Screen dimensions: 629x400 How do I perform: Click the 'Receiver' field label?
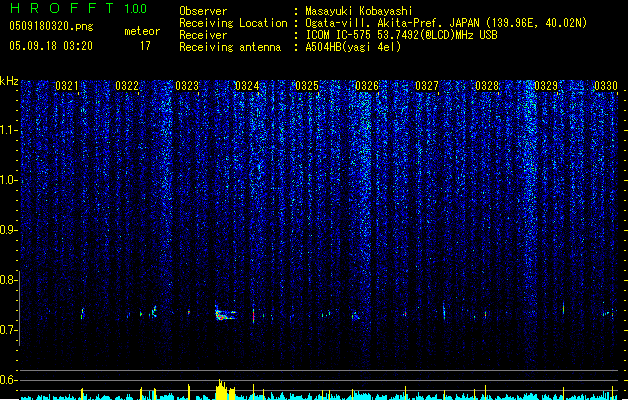coord(203,35)
